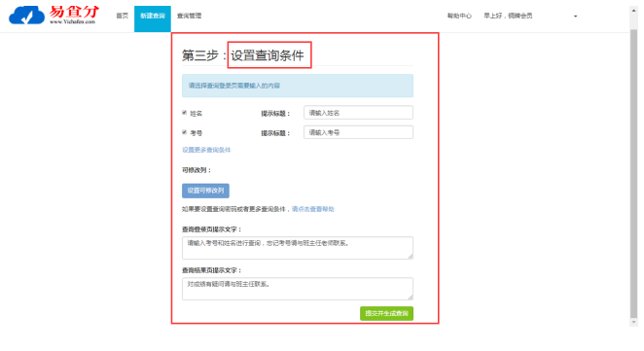Viewport: 644px width, 351px height.
Task: Click the 提示标题 label beside 考号
Action: pyautogui.click(x=275, y=133)
